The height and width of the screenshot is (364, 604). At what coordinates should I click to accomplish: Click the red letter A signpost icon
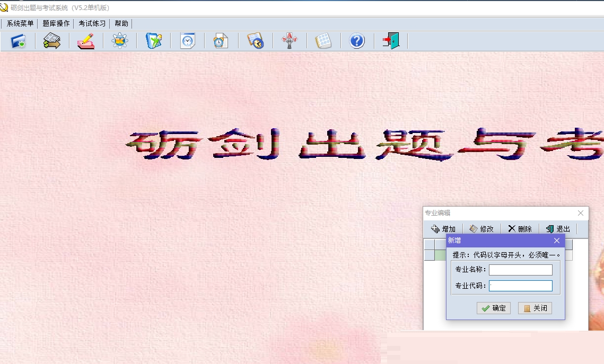289,41
